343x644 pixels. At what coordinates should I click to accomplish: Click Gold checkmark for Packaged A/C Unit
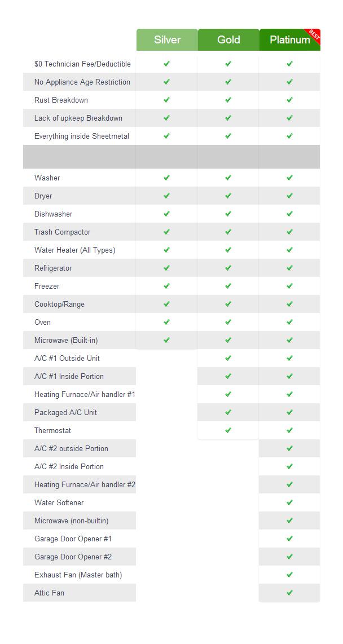pos(228,412)
